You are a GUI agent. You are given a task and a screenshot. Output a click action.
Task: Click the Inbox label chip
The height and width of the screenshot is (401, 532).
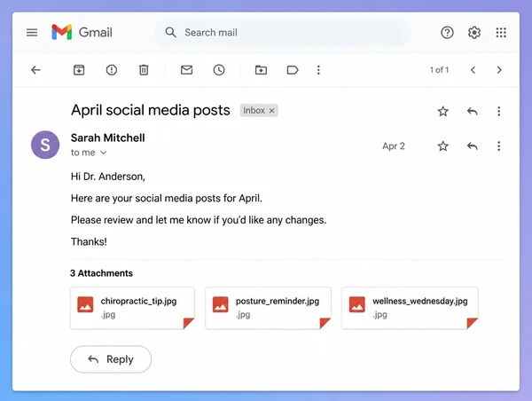259,110
